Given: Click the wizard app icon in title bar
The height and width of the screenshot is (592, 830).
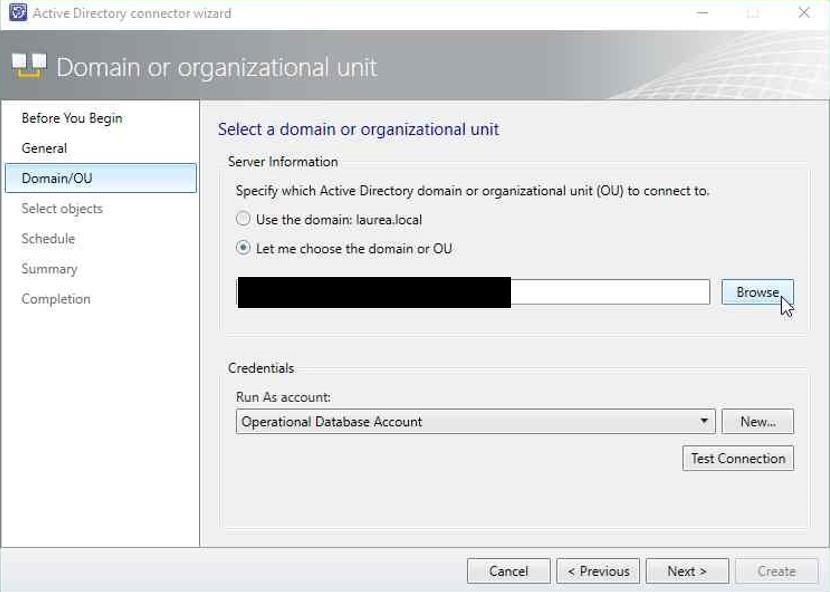Looking at the screenshot, I should click(x=18, y=12).
